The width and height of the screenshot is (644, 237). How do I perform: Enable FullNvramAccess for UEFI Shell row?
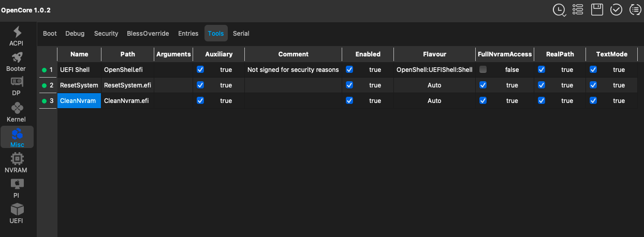[483, 69]
